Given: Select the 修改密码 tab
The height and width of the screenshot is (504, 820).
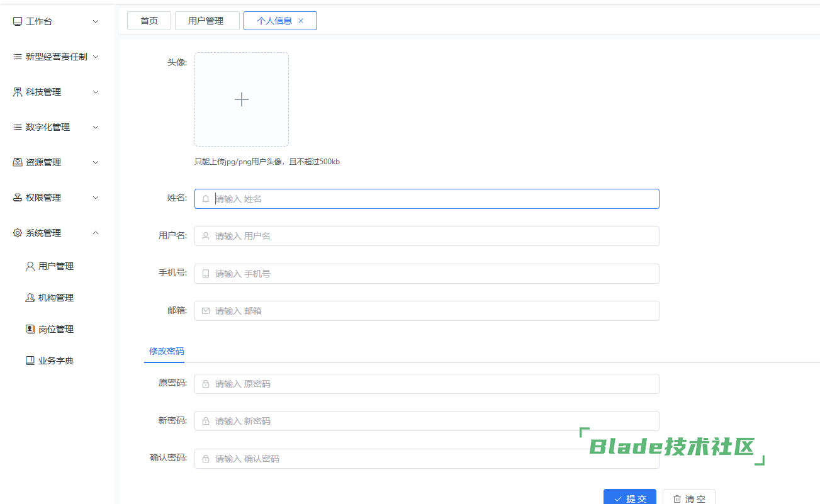Looking at the screenshot, I should pos(167,351).
